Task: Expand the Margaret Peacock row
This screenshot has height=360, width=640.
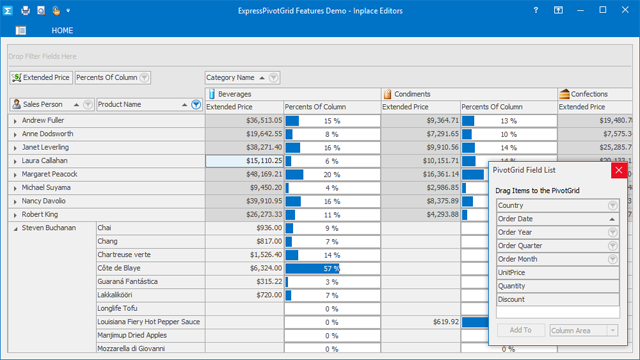Action: point(15,175)
